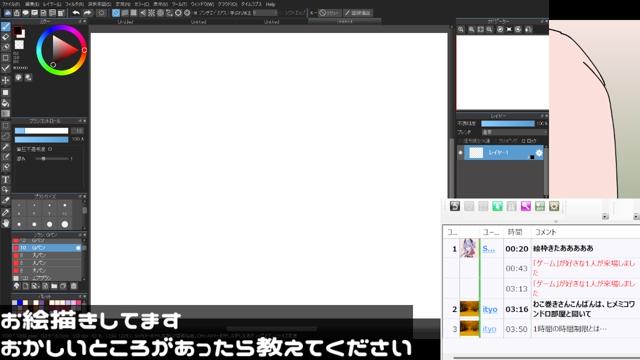640x360 pixels.
Task: Select blue swatch in palette panel
Action: tap(20, 302)
